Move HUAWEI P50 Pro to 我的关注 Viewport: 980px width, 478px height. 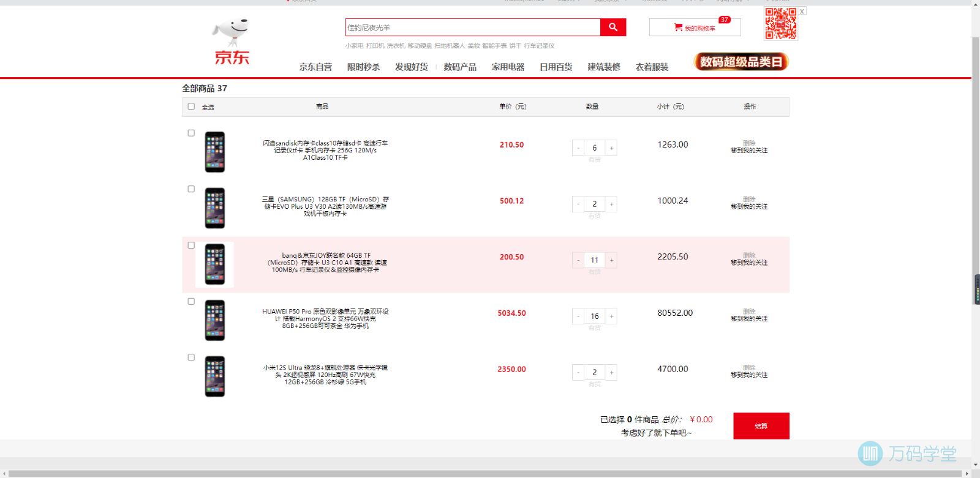tap(749, 319)
